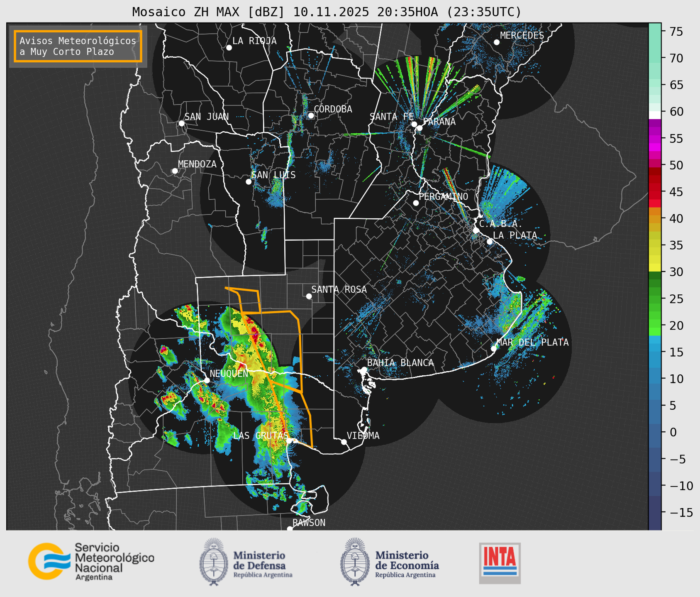This screenshot has width=700, height=597.
Task: Click the Avisos Meteorológicos a Muy Corto Plazo legend
Action: point(78,46)
